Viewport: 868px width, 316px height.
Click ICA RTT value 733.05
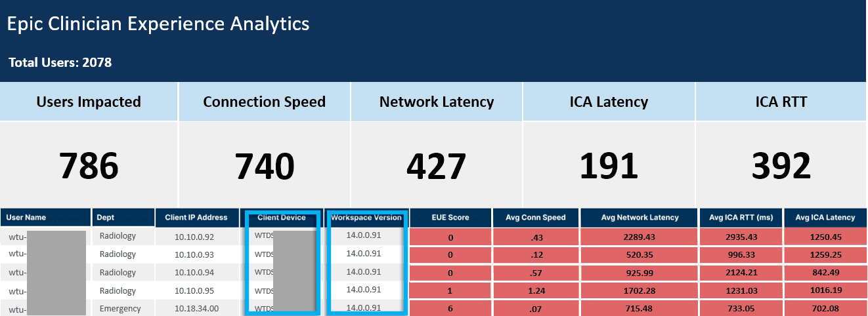pyautogui.click(x=741, y=309)
